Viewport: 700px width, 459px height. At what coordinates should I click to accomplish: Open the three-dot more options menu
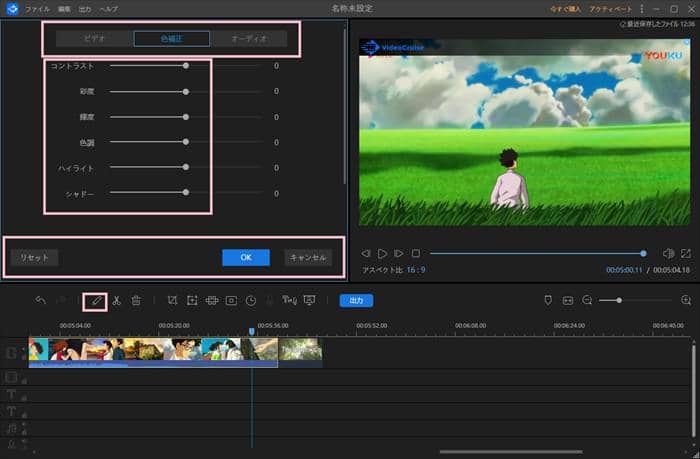pos(642,8)
